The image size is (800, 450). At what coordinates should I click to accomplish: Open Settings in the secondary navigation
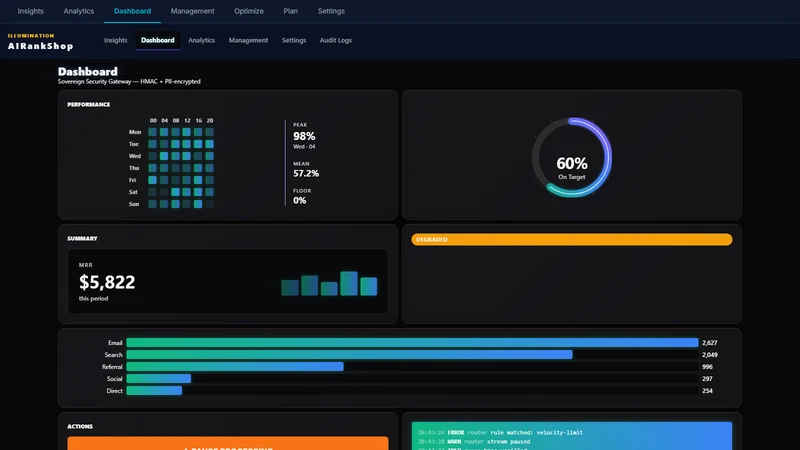pos(294,40)
